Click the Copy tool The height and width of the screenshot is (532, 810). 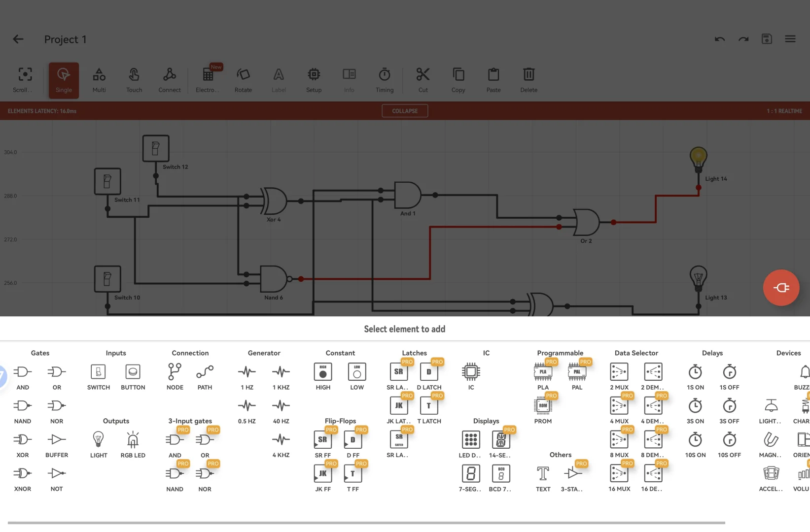click(458, 80)
